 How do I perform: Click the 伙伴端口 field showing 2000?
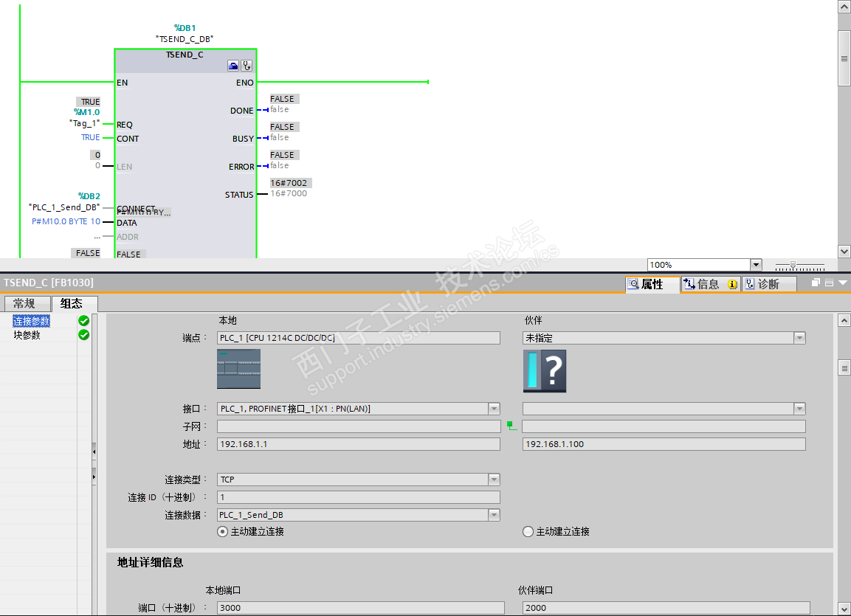666,608
